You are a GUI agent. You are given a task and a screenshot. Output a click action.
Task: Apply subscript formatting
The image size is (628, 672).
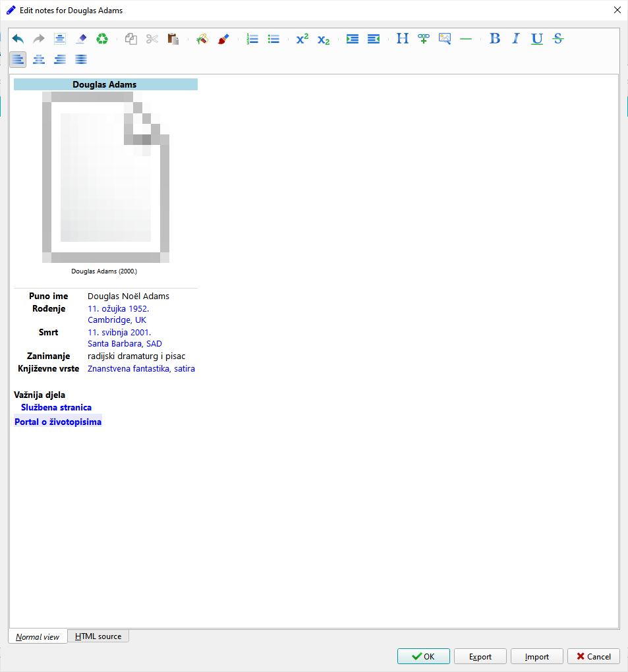pyautogui.click(x=324, y=39)
